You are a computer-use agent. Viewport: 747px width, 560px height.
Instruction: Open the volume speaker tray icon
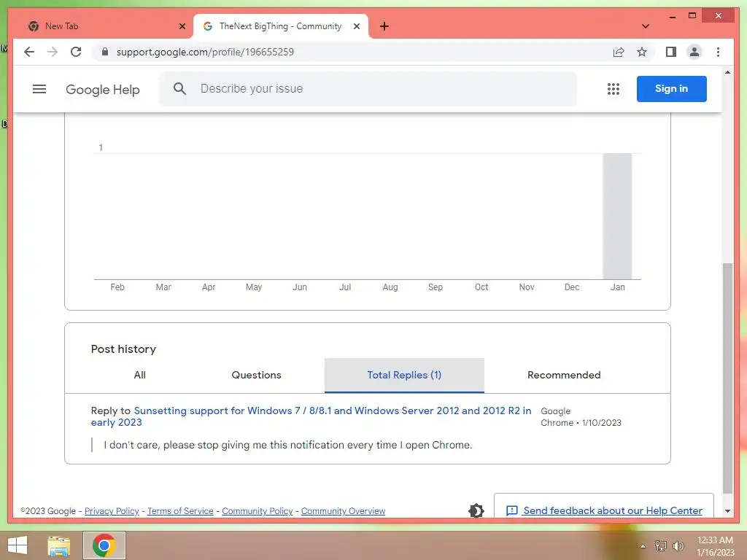coord(678,545)
